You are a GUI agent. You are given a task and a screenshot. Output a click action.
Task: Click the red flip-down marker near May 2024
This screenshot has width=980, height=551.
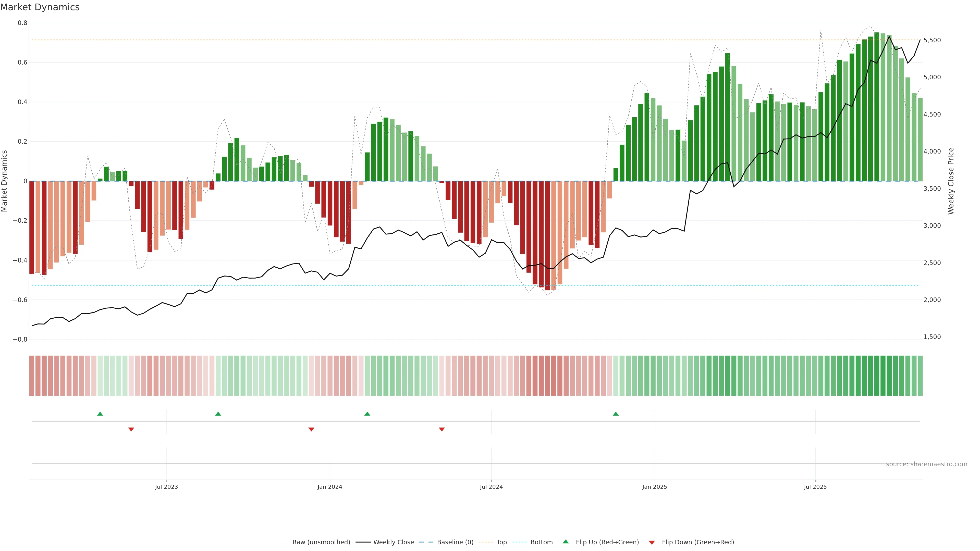[442, 429]
